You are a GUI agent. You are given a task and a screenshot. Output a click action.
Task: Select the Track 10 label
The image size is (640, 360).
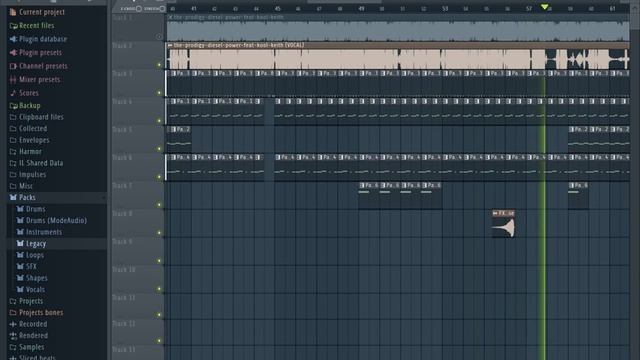tap(124, 270)
